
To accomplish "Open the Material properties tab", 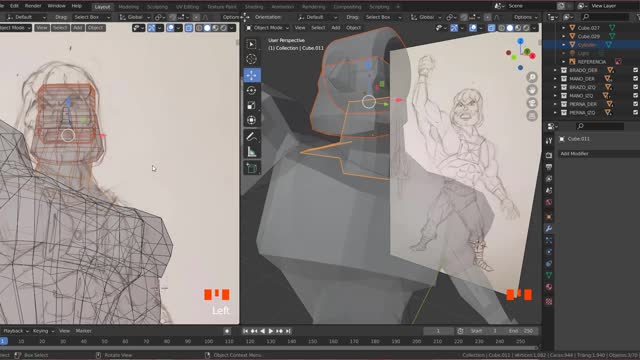I will pos(549,287).
